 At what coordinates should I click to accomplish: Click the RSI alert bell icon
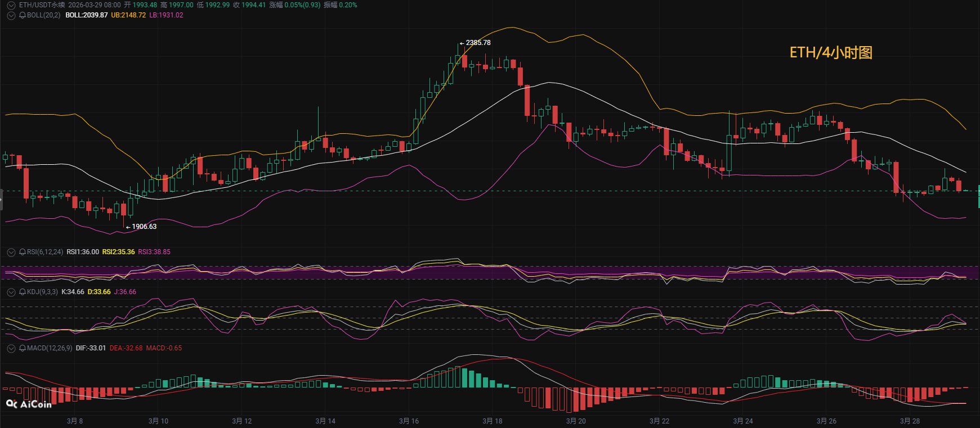(x=23, y=252)
